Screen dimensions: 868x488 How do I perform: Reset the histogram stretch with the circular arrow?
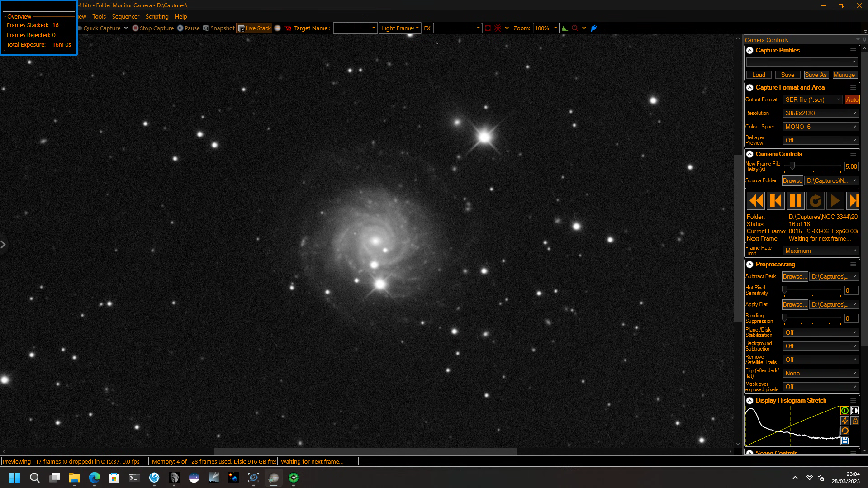tap(844, 431)
